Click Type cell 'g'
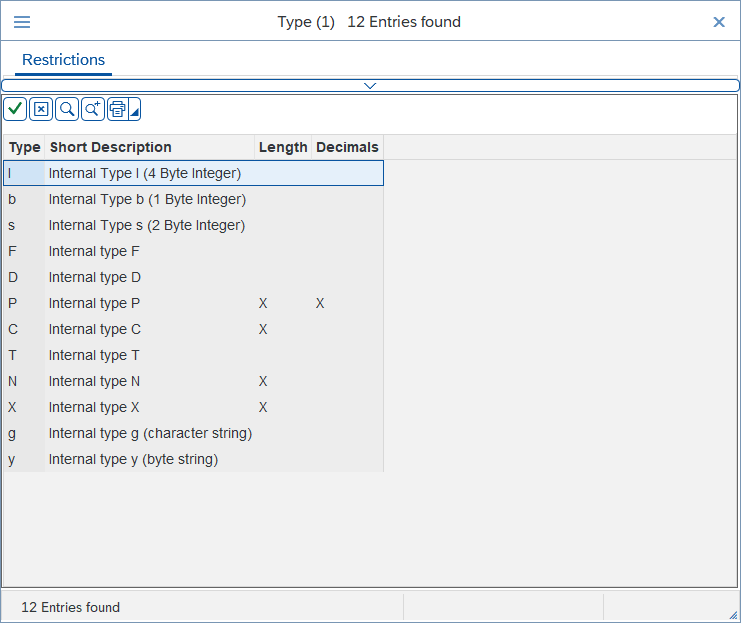 (24, 433)
